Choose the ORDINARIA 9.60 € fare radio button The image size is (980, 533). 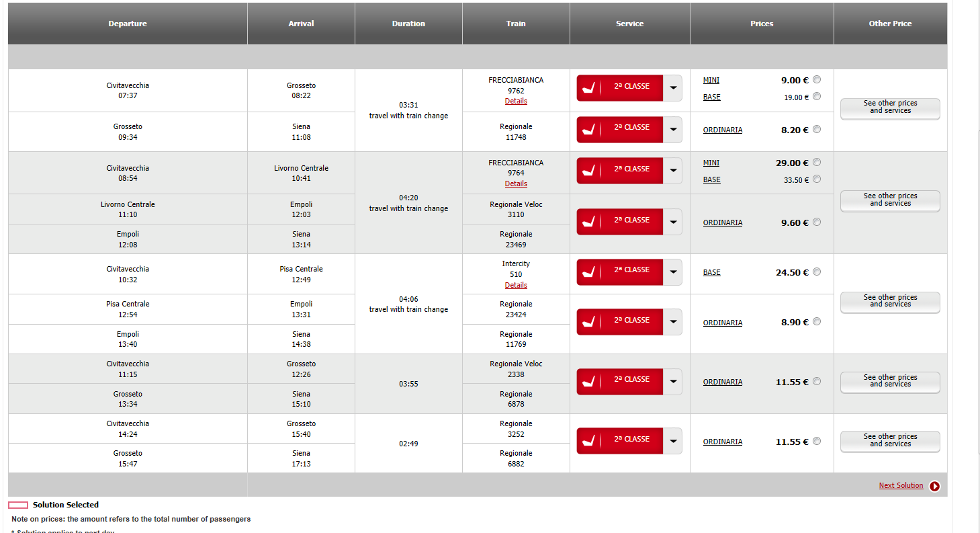pos(817,222)
